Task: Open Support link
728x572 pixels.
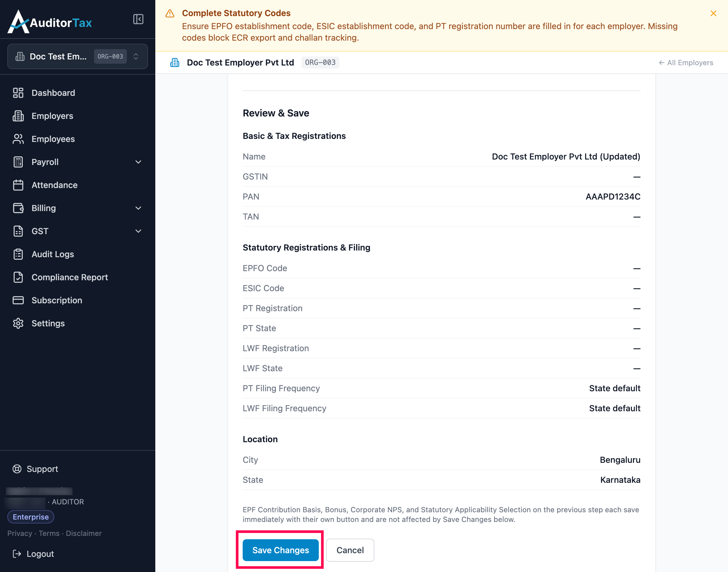Action: coord(42,469)
